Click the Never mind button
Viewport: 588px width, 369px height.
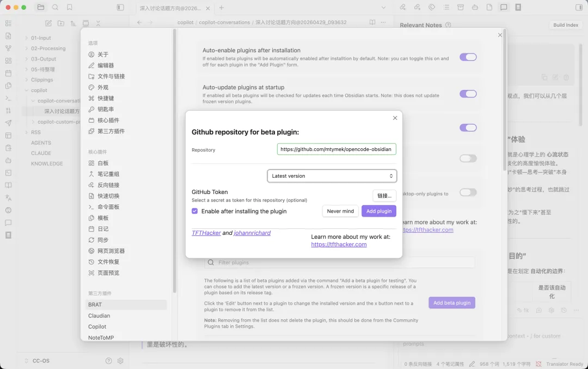[x=340, y=211]
